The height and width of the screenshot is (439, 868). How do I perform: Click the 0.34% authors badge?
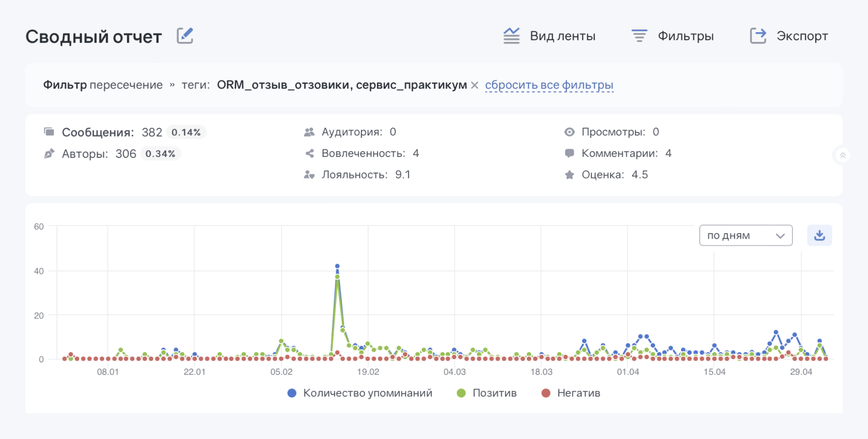tap(160, 154)
